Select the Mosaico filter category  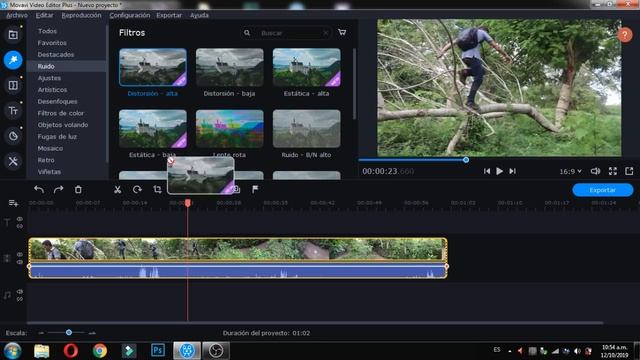(x=50, y=149)
